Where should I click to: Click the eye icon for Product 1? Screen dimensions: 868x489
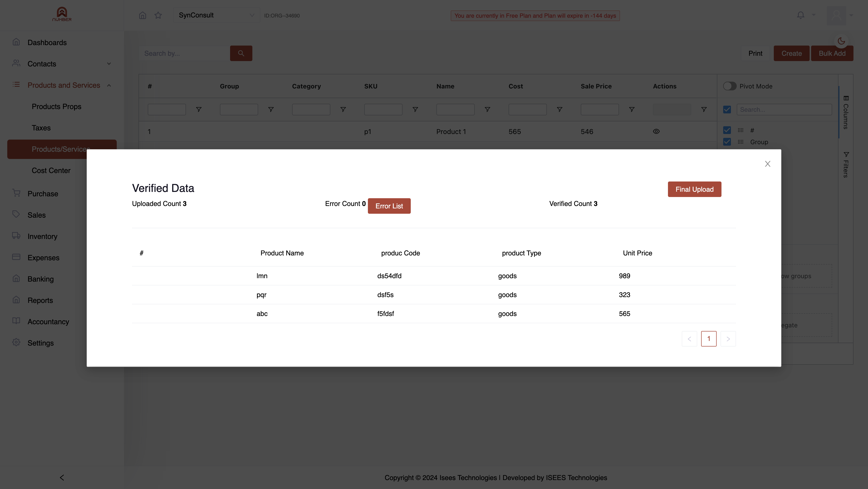pyautogui.click(x=656, y=132)
